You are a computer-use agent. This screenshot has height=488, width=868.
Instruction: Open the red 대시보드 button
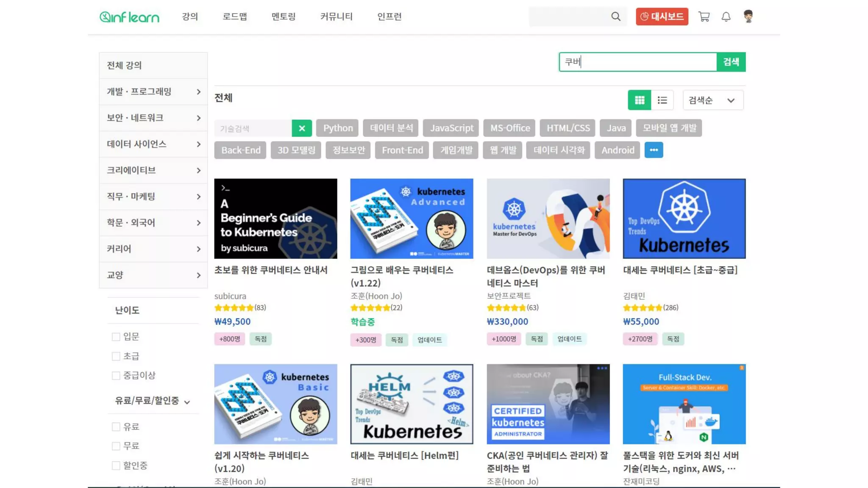click(662, 17)
